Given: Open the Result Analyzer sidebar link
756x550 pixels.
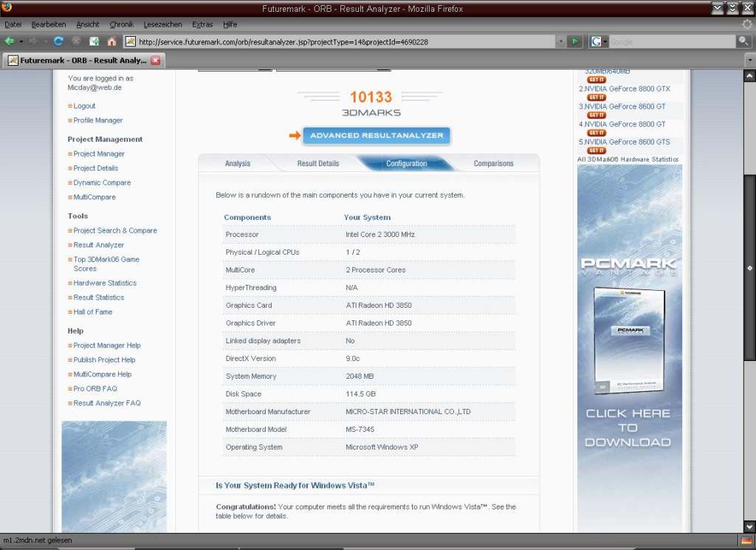Looking at the screenshot, I should click(98, 245).
